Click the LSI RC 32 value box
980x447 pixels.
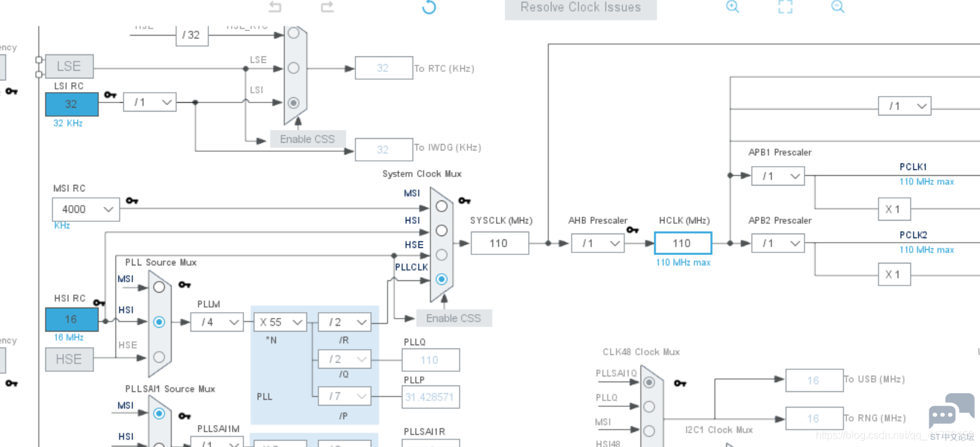click(x=72, y=104)
